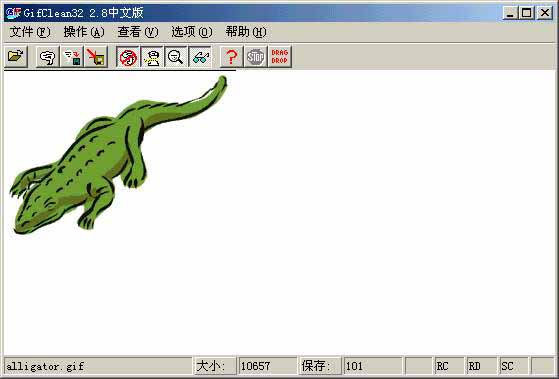Open the 操作(A) menu
The image size is (559, 379).
(x=84, y=32)
